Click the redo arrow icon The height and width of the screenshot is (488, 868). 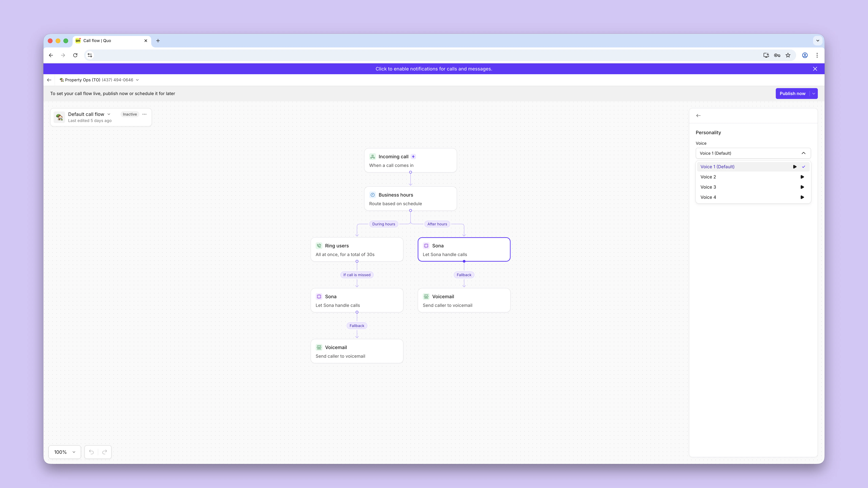[104, 452]
